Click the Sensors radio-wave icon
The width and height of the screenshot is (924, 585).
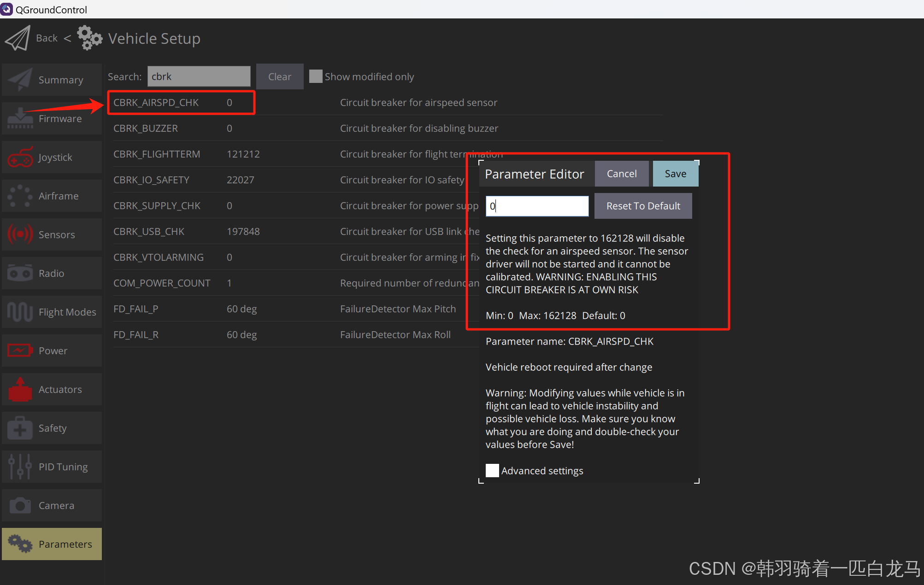pyautogui.click(x=20, y=234)
